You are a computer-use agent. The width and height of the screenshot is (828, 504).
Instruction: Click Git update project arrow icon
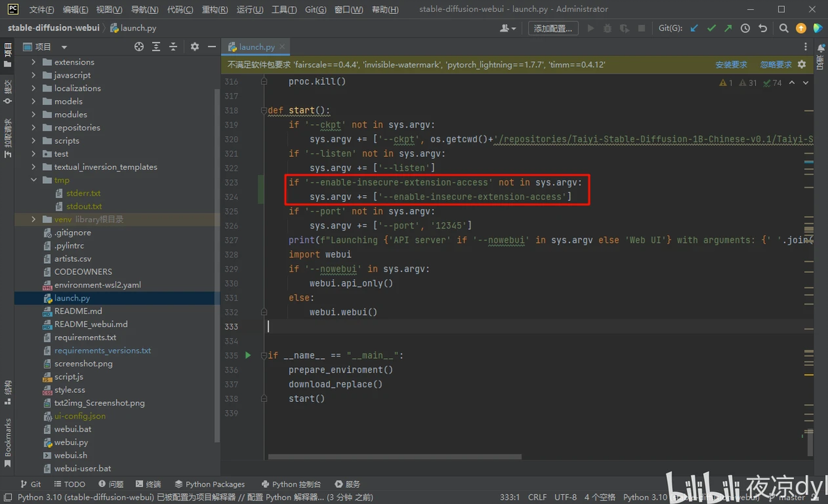[x=694, y=28]
